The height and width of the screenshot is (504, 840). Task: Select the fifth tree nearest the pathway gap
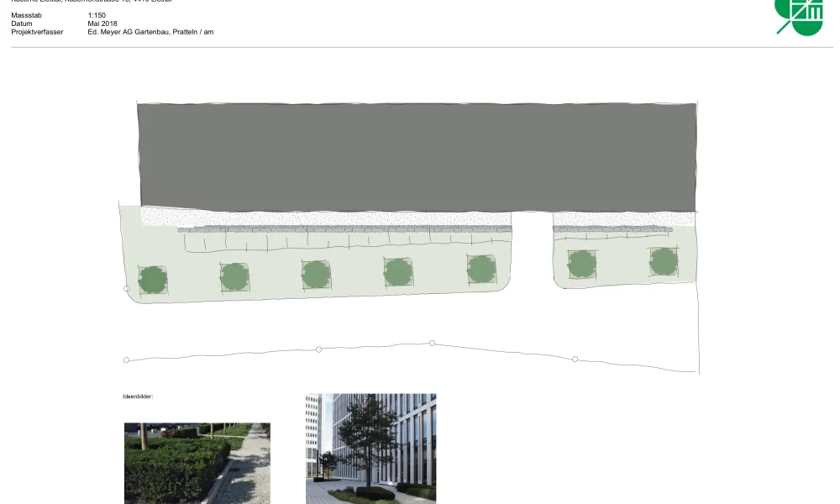tap(481, 269)
